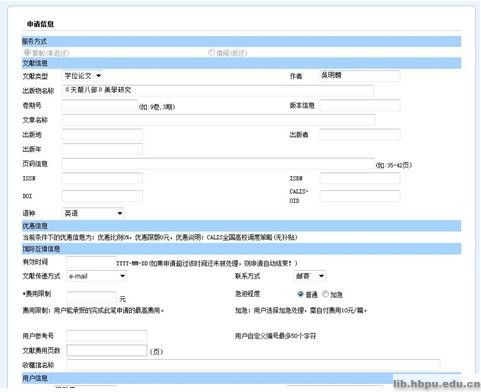Screen dimensions: 481x392
Task: Click the 卷期号 input field
Action: click(x=100, y=105)
